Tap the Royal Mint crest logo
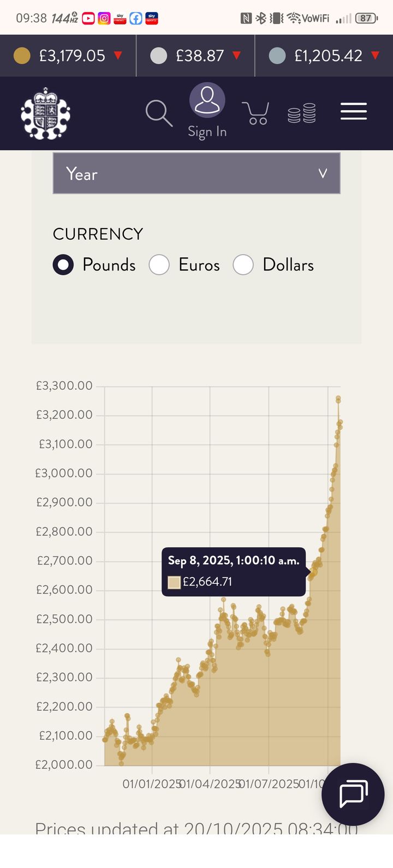Viewport: 393px width, 868px height. tap(45, 113)
